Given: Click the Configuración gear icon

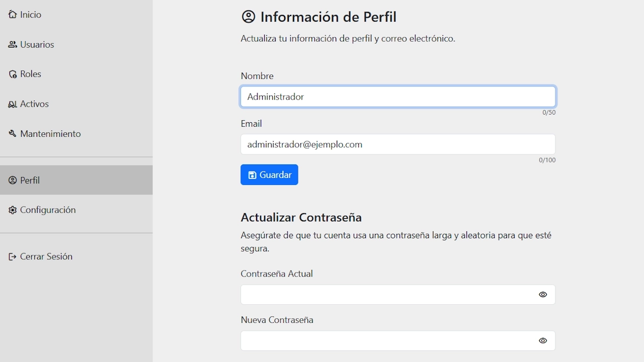Looking at the screenshot, I should [12, 210].
